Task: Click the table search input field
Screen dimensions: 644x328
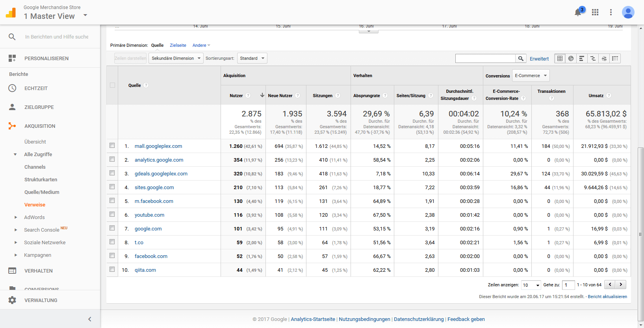Action: pos(485,59)
